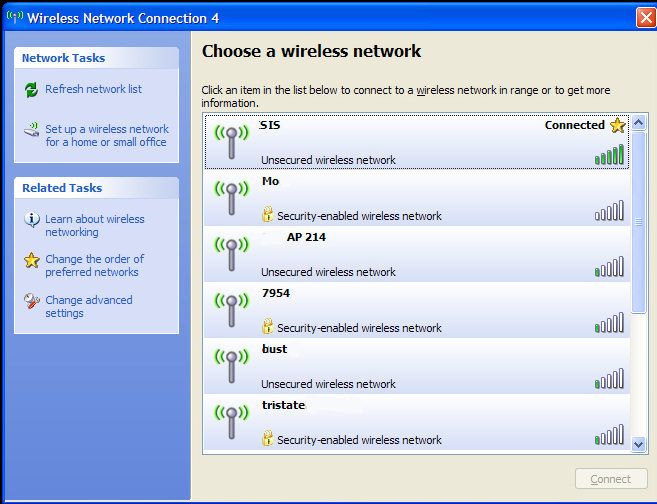This screenshot has height=504, width=657.
Task: Click the Connect button
Action: point(611,479)
